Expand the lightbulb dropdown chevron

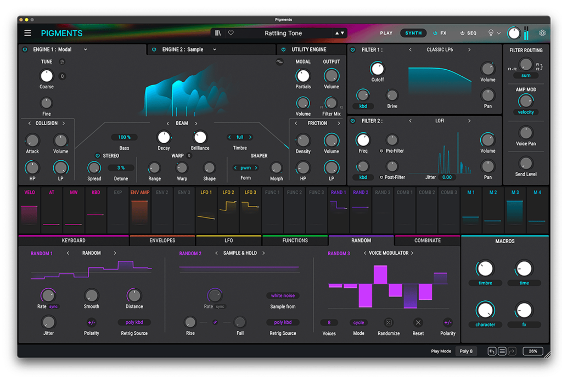(498, 33)
